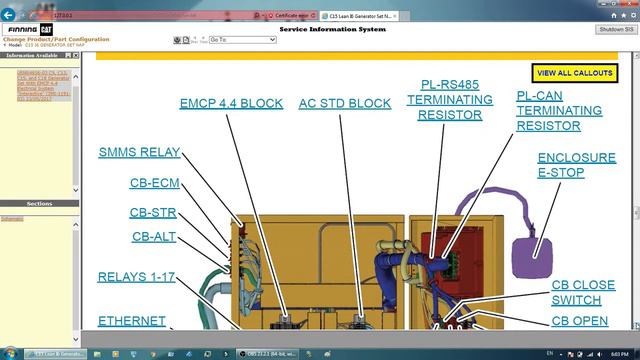The height and width of the screenshot is (360, 640).
Task: Click the purple E-stop component in schematic
Action: 532,258
